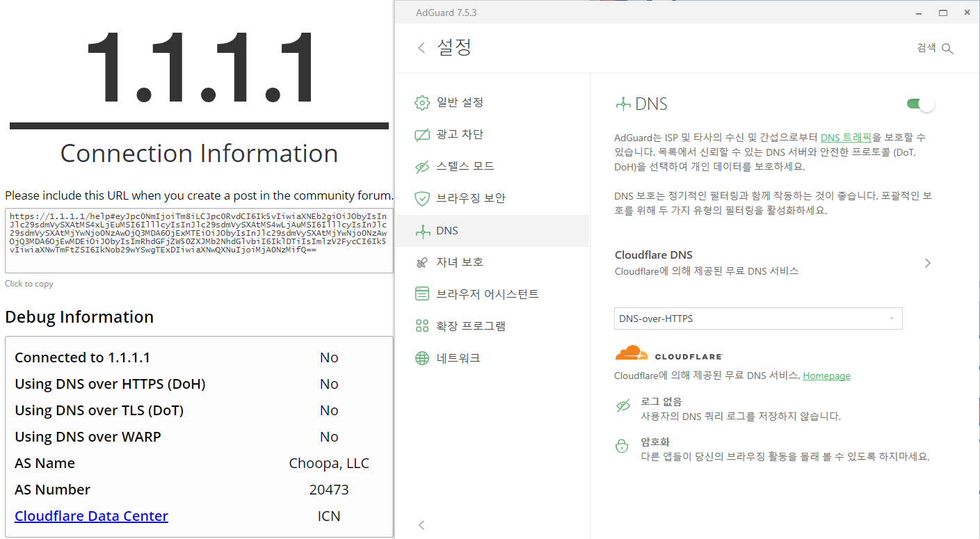Go back using the arrow beside 설정
This screenshot has height=539, width=980.
point(421,48)
